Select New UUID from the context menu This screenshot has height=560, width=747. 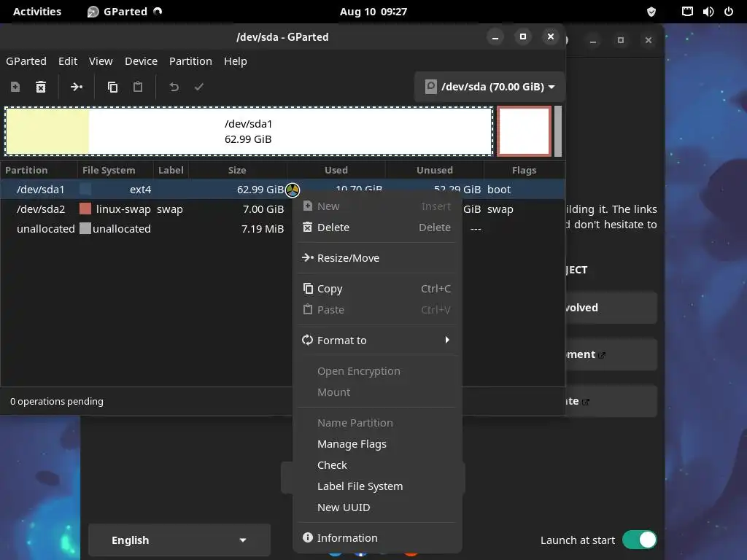point(376,507)
